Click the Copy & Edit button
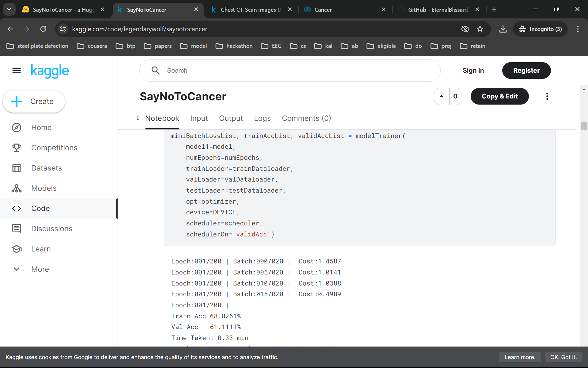 pos(499,96)
